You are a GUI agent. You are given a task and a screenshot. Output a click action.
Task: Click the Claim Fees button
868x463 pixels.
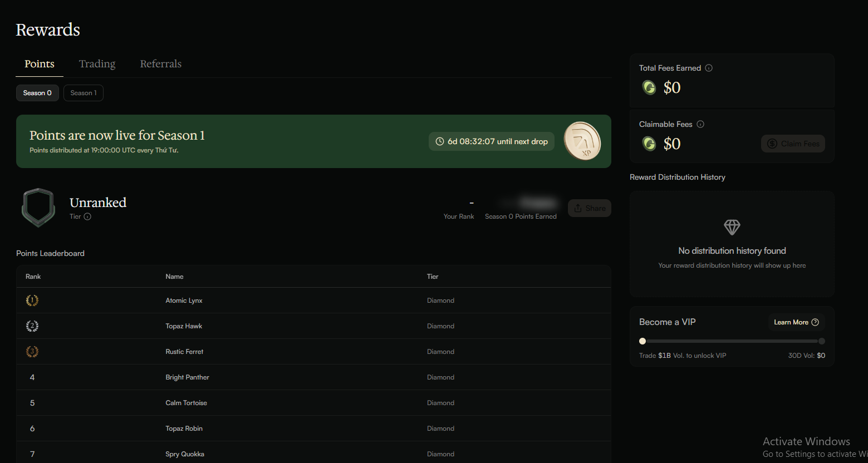pyautogui.click(x=793, y=144)
